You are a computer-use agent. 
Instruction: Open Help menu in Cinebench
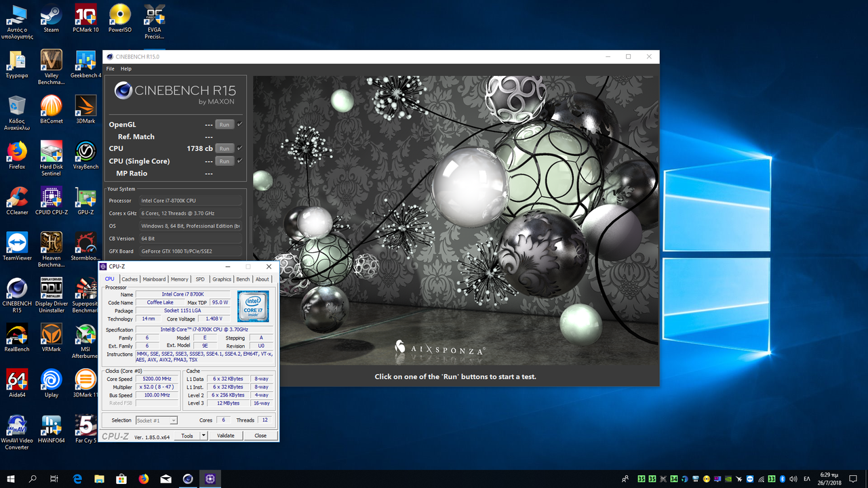[126, 69]
